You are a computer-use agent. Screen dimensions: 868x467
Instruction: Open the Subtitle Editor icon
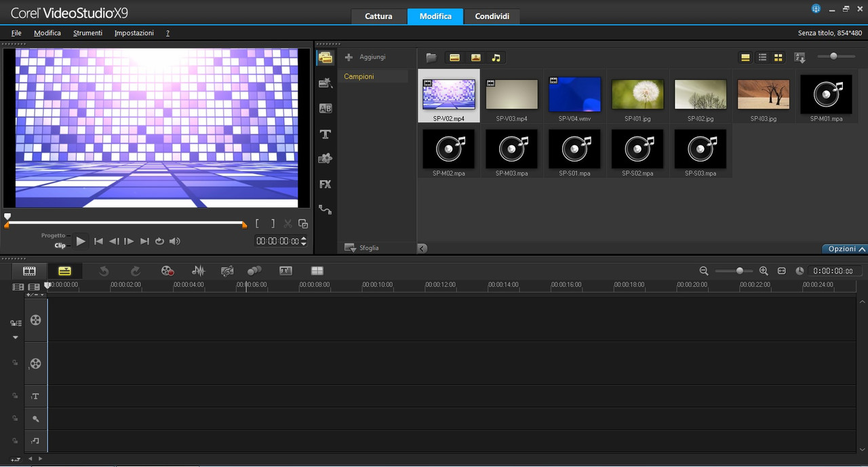[x=286, y=271]
